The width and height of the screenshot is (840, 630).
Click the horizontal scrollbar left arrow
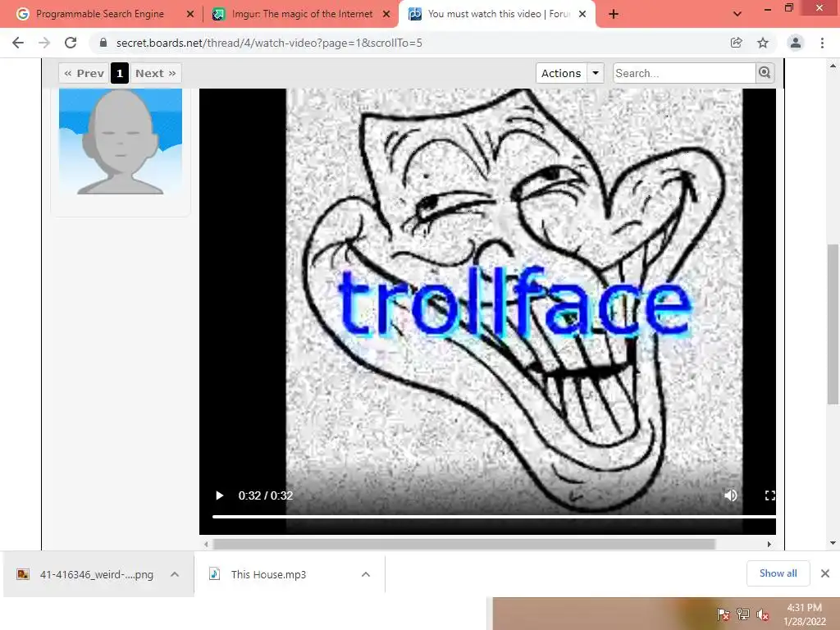206,545
